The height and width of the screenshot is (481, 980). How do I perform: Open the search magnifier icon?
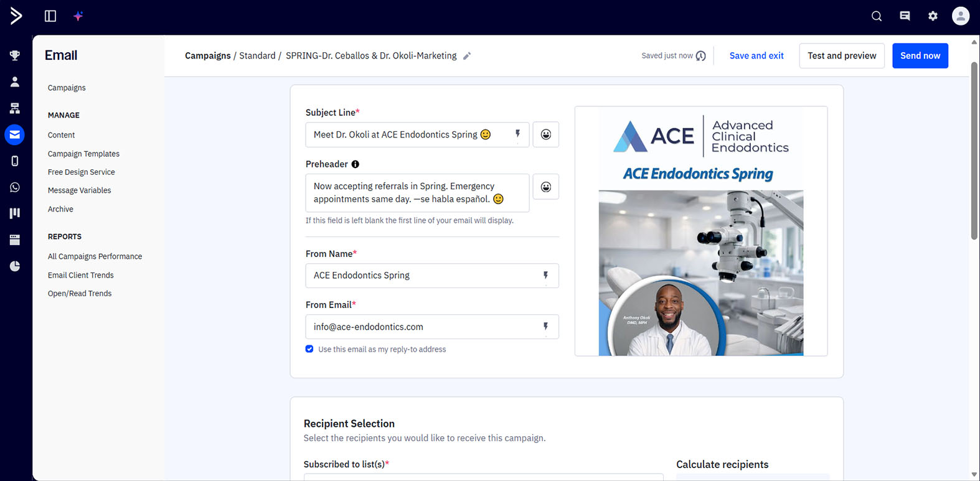pos(877,16)
